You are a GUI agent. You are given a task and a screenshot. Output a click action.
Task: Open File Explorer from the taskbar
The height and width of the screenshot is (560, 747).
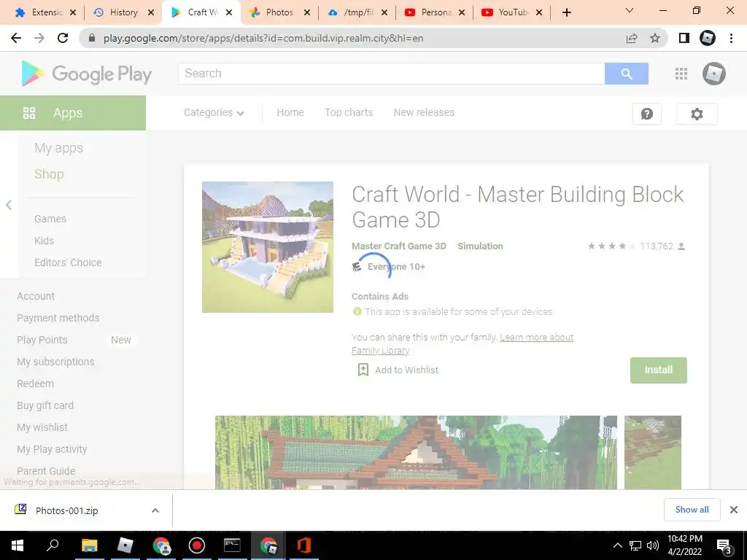coord(89,545)
